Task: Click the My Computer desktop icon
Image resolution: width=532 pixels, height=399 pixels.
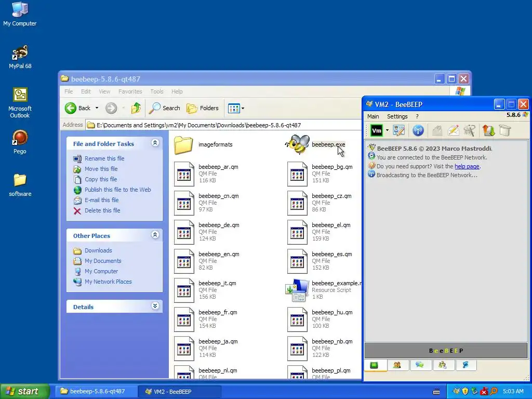Action: click(x=20, y=14)
